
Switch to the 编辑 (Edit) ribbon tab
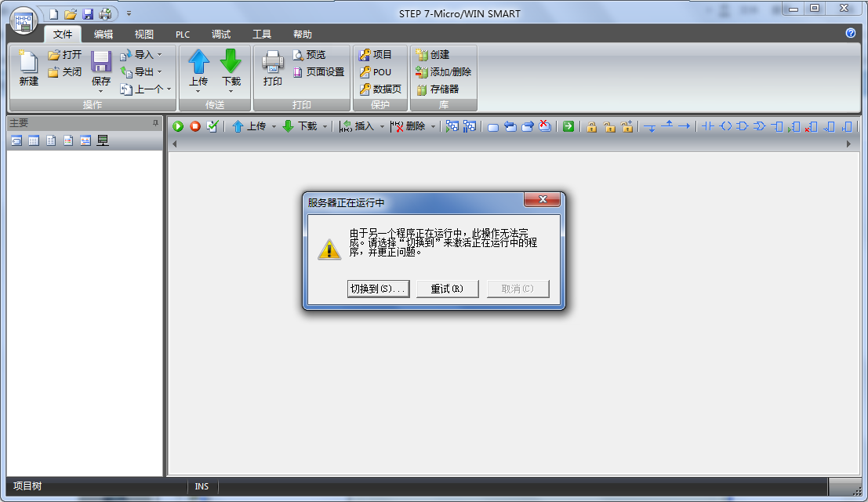click(x=104, y=35)
